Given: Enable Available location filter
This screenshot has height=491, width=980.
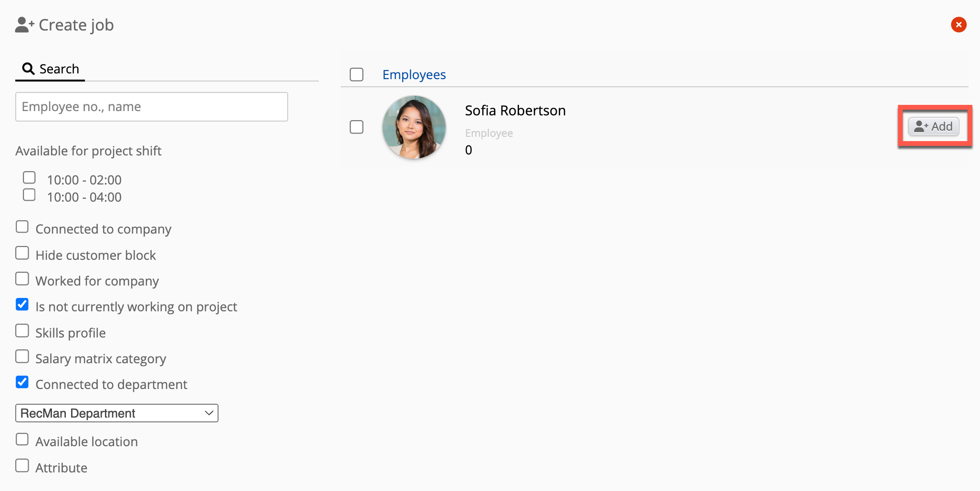Looking at the screenshot, I should pos(22,440).
